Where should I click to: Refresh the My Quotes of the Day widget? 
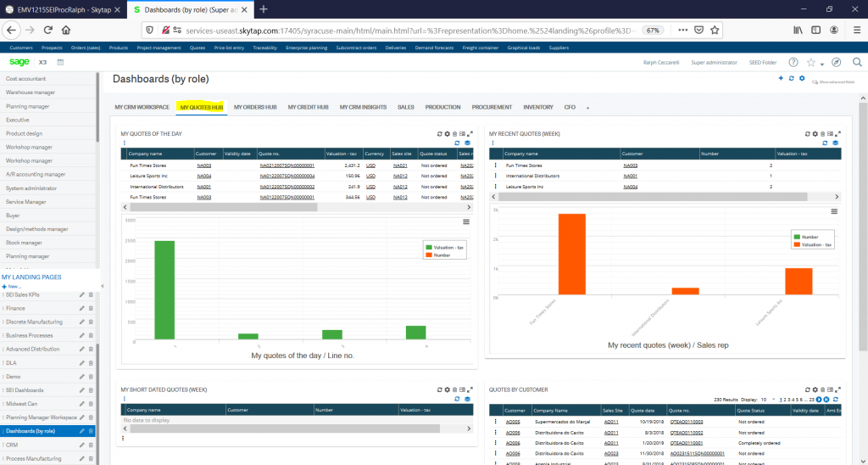pyautogui.click(x=440, y=133)
